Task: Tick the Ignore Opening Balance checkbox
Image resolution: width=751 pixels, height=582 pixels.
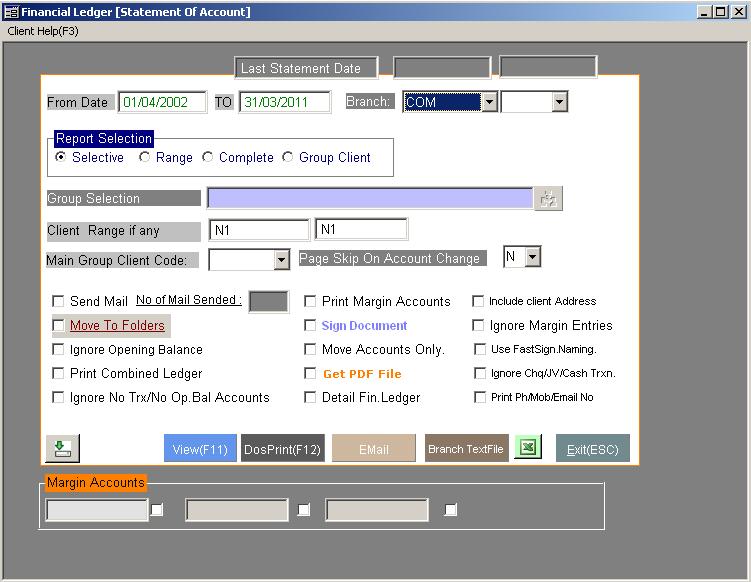Action: [59, 350]
